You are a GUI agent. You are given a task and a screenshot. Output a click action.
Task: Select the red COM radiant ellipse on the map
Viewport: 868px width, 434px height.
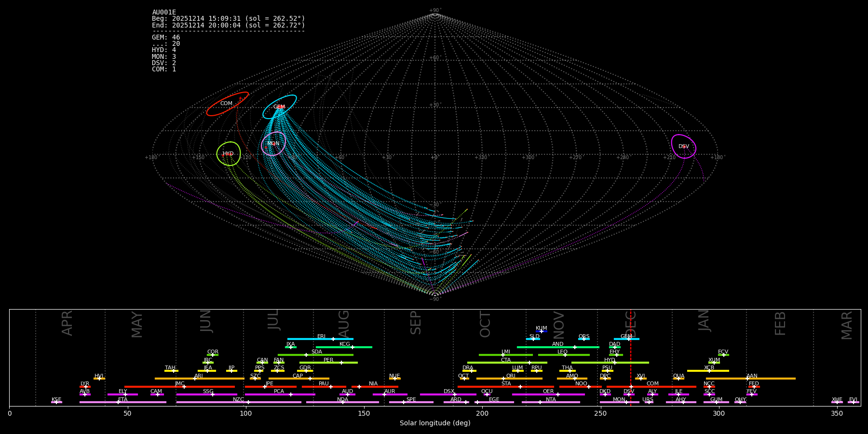(x=227, y=104)
